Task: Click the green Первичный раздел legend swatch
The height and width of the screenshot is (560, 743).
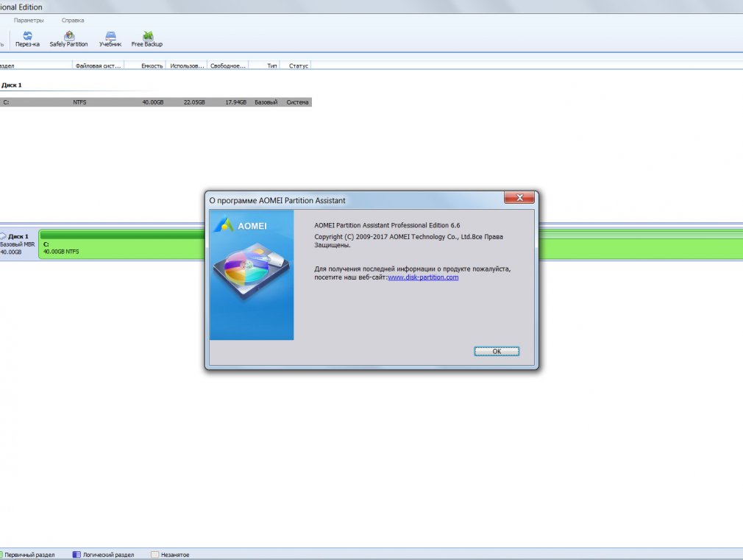Action: pyautogui.click(x=1, y=555)
